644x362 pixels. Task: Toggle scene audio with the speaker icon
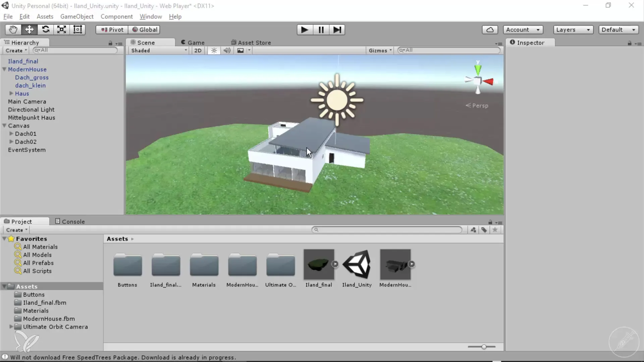[x=227, y=50]
